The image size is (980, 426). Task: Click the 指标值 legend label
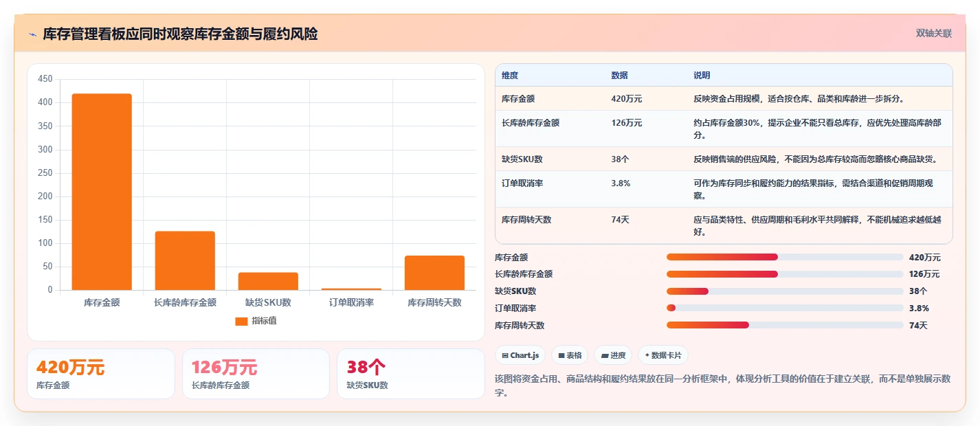point(264,321)
